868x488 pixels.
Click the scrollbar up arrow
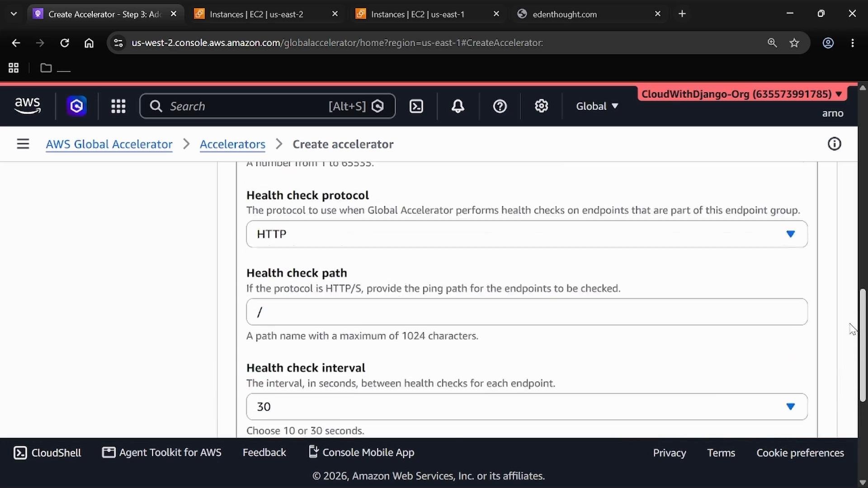[863, 87]
